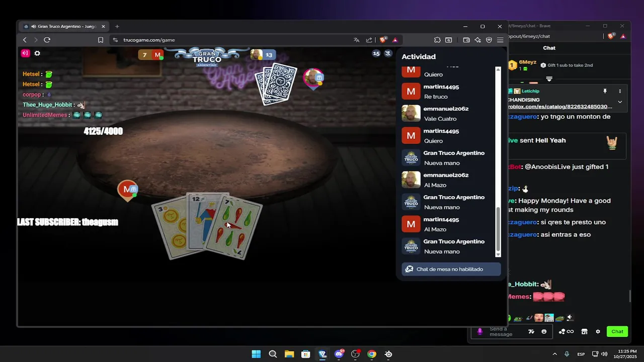Viewport: 644px width, 362px height.
Task: Click the opponent's face-down card stack
Action: 276,83
